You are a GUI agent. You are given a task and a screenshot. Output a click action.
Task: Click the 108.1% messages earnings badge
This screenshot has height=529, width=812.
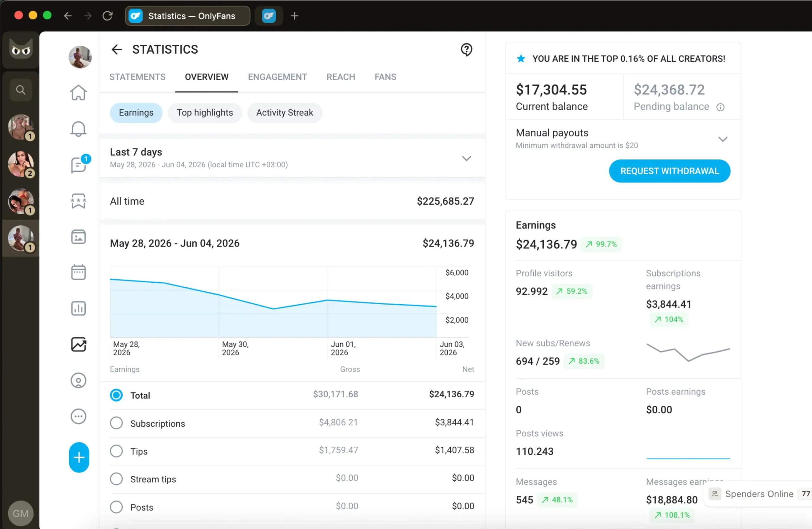coord(672,515)
